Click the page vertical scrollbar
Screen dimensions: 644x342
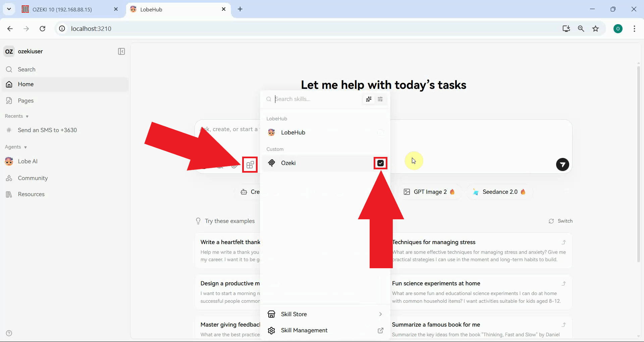(x=638, y=164)
